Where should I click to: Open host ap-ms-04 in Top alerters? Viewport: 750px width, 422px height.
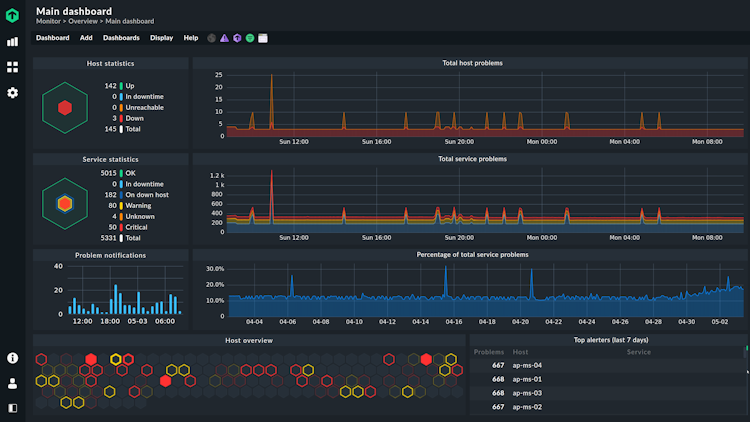(x=527, y=365)
